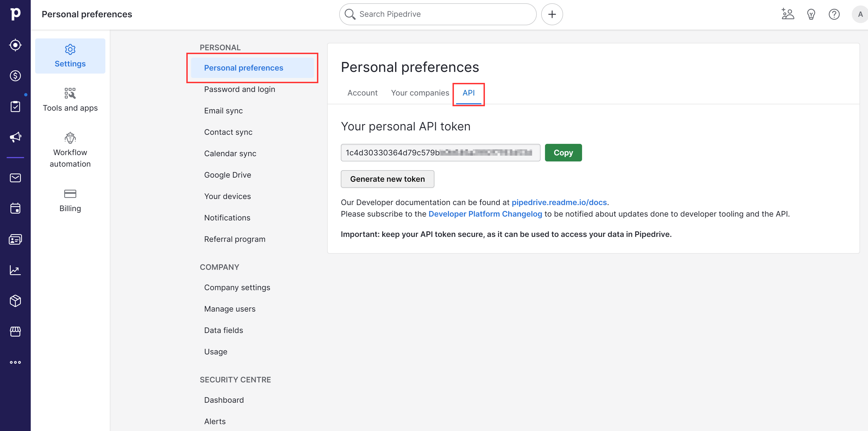The image size is (868, 431).
Task: Click the personal API token field
Action: pyautogui.click(x=440, y=153)
